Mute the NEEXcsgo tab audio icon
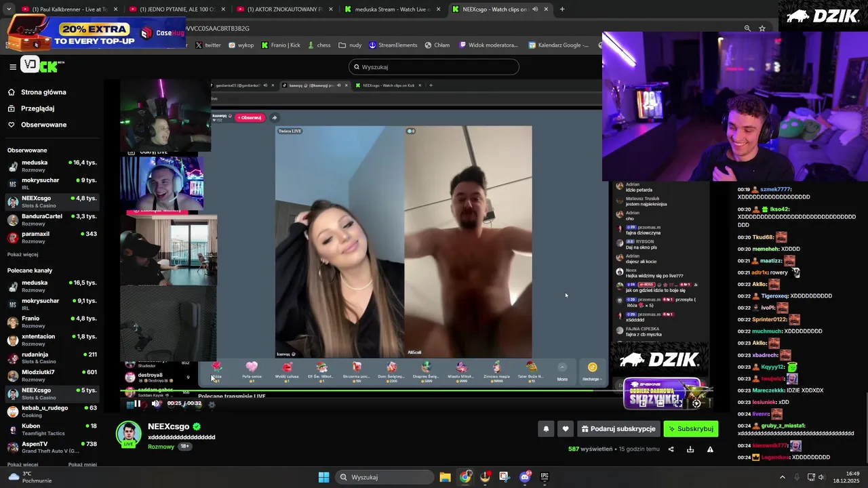Screen dimensions: 868x488 pyautogui.click(x=535, y=9)
